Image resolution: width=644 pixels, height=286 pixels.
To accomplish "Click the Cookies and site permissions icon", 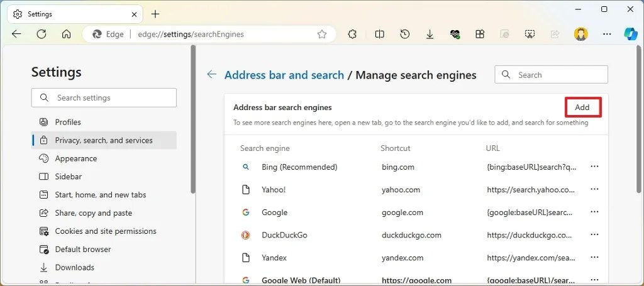I will point(43,231).
